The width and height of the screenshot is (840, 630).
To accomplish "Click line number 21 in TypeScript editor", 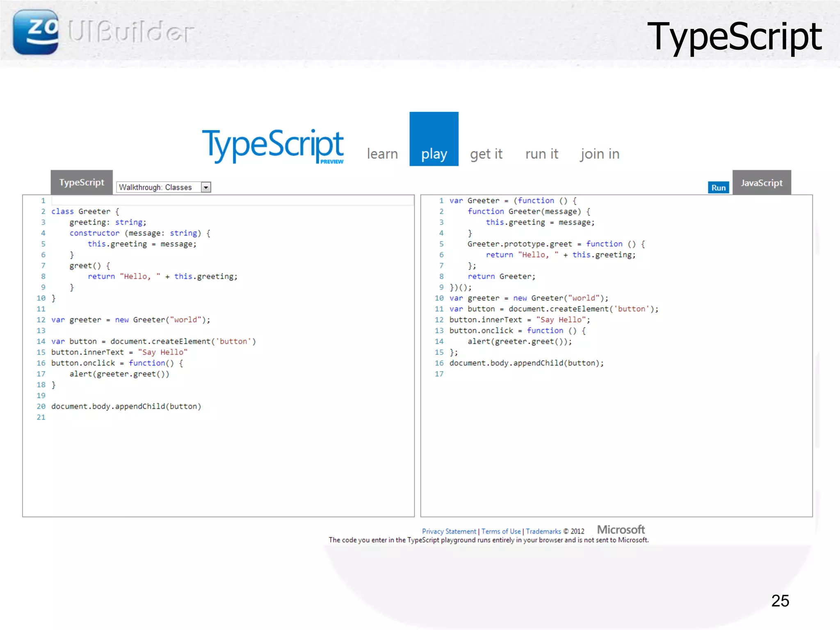I will [41, 417].
